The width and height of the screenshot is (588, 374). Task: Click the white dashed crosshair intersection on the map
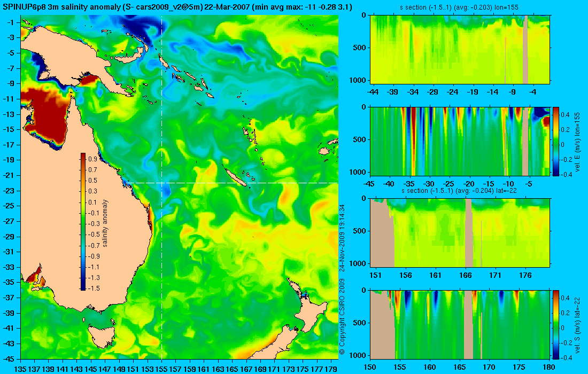click(161, 183)
